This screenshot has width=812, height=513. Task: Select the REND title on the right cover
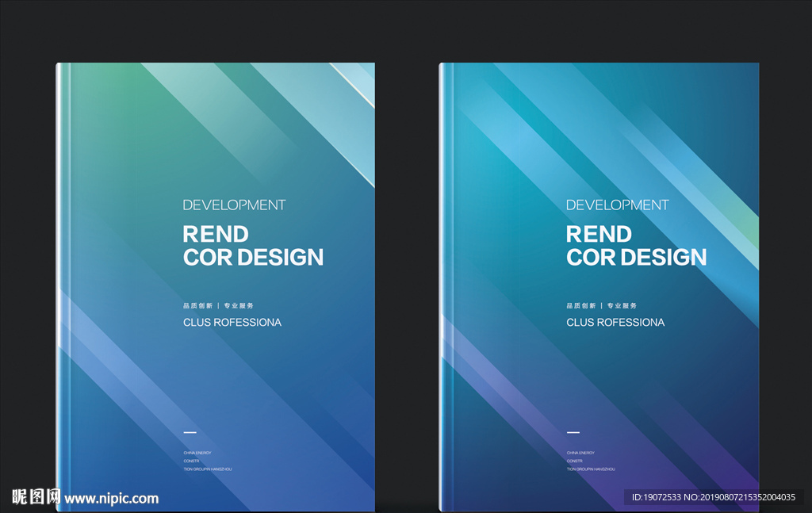point(599,235)
